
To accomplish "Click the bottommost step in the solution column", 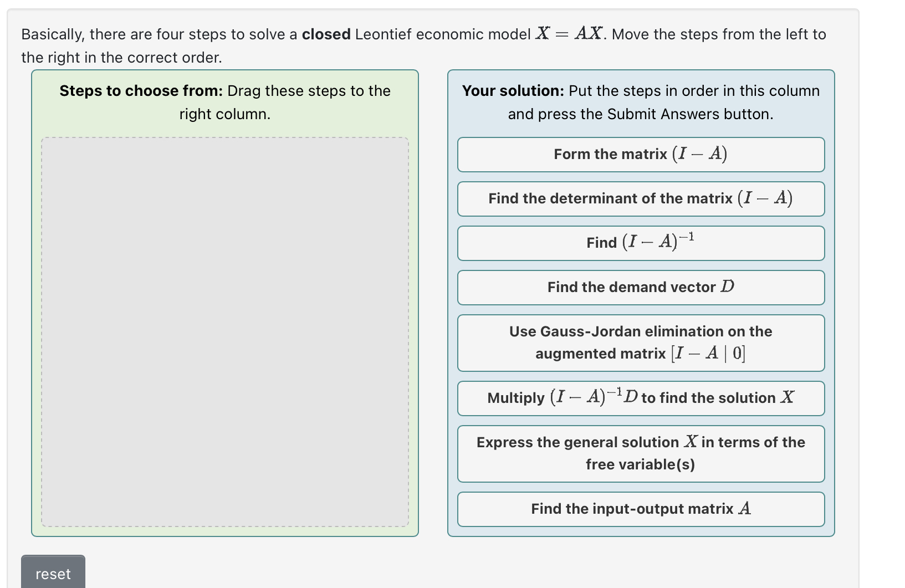I will click(640, 509).
